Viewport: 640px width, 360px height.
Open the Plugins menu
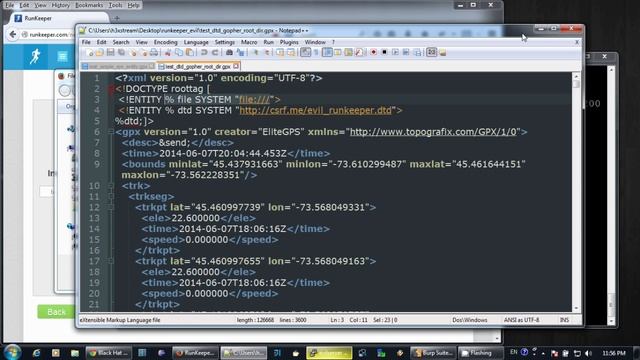coord(289,42)
